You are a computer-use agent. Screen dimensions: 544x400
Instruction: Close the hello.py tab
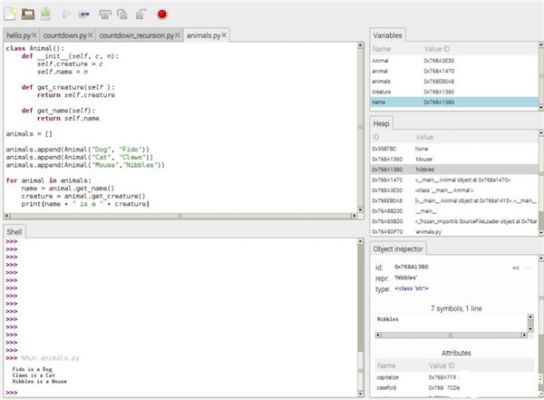pos(34,35)
